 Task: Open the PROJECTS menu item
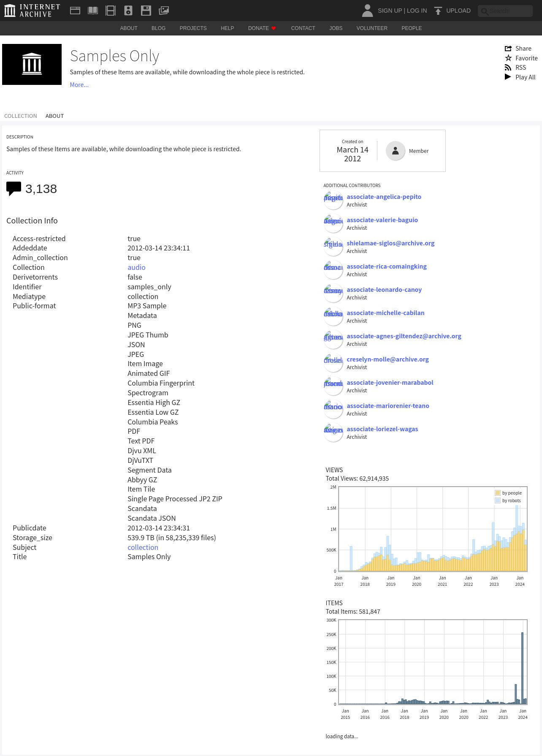(x=193, y=28)
